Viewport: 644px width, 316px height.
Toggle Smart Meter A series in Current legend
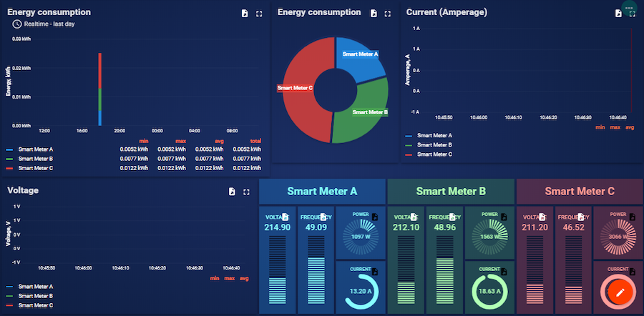click(434, 135)
